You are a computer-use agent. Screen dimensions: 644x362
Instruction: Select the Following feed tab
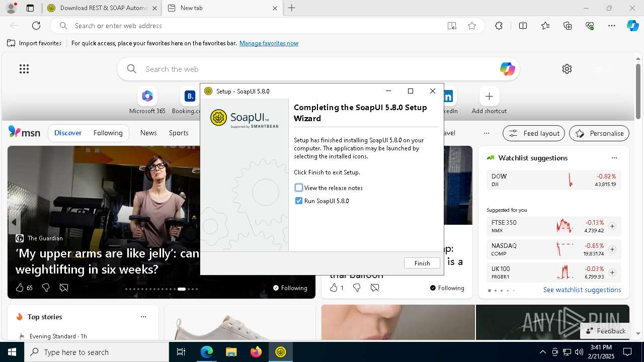coord(108,133)
